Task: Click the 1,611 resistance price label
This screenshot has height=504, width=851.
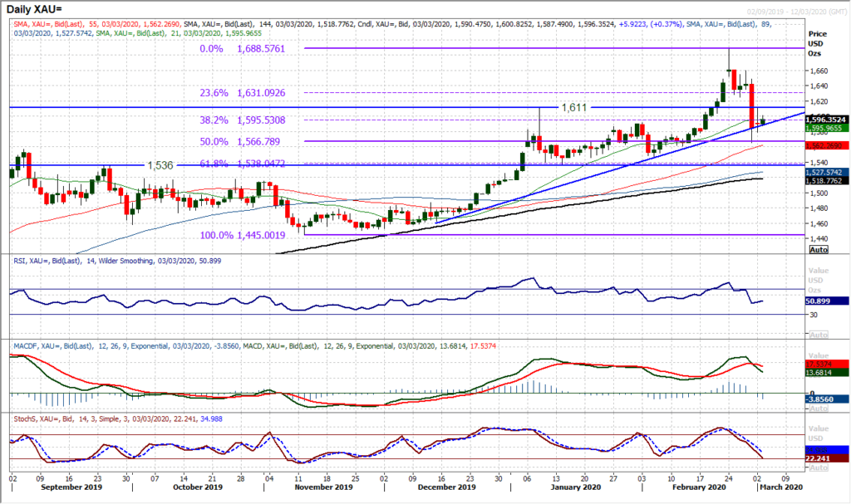Action: (x=574, y=109)
